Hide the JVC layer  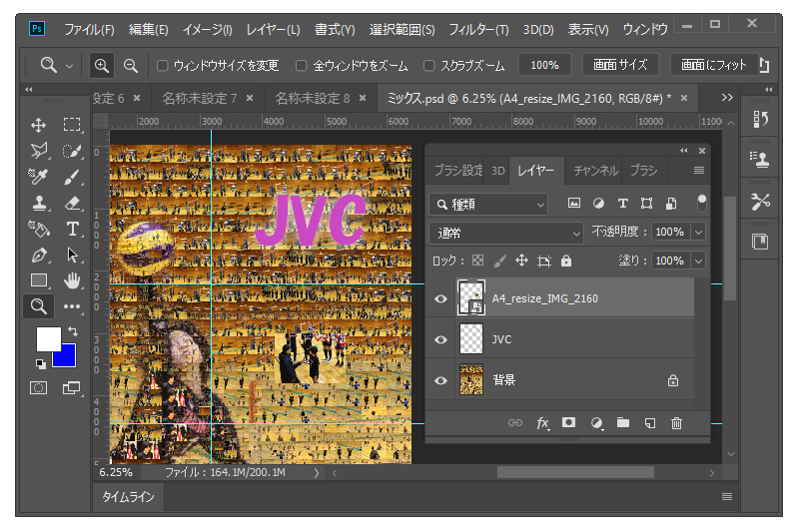click(440, 339)
